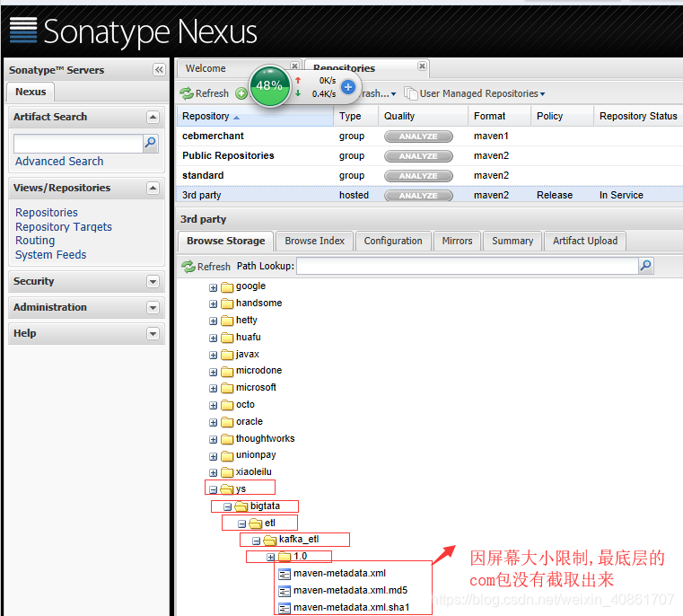The image size is (683, 616).
Task: Collapse the bigtata folder node
Action: click(x=227, y=507)
